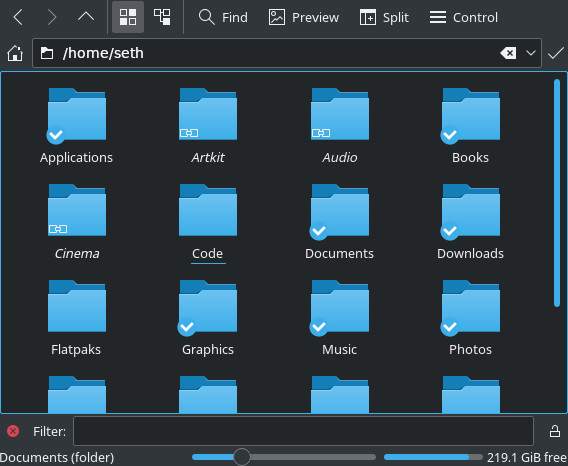Screen dimensions: 568x466
Task: Toggle the Preview panel
Action: pos(304,17)
